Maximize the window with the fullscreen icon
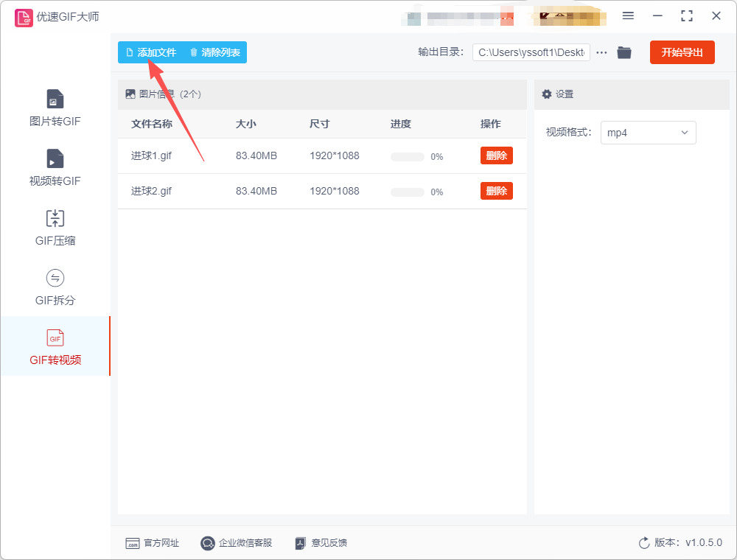The image size is (737, 560). pos(687,15)
